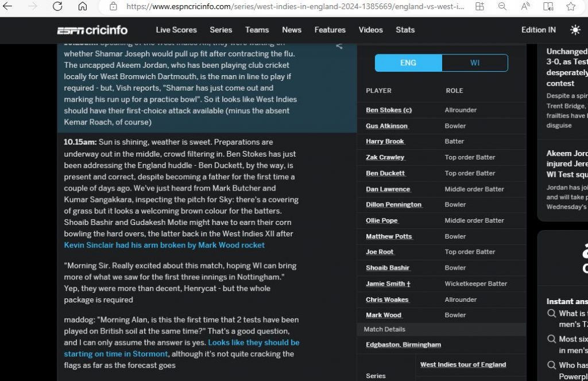
Task: Open the Edition IN selector
Action: click(x=538, y=30)
